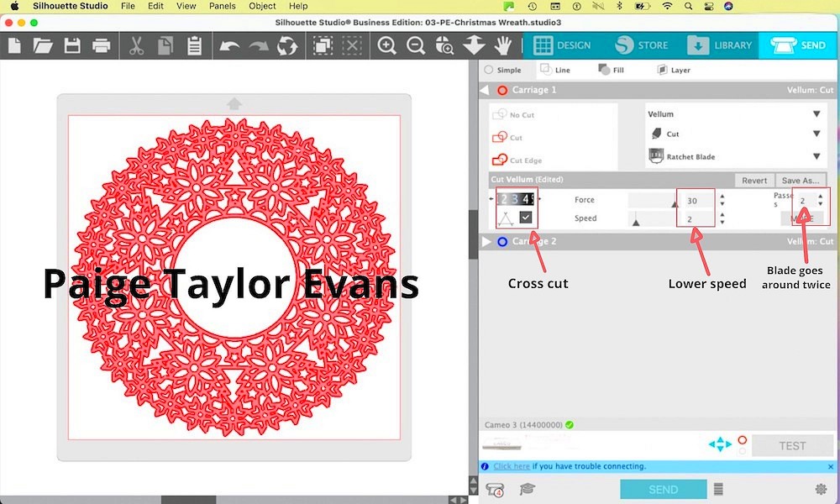
Task: Open the Panels menu
Action: pyautogui.click(x=223, y=6)
